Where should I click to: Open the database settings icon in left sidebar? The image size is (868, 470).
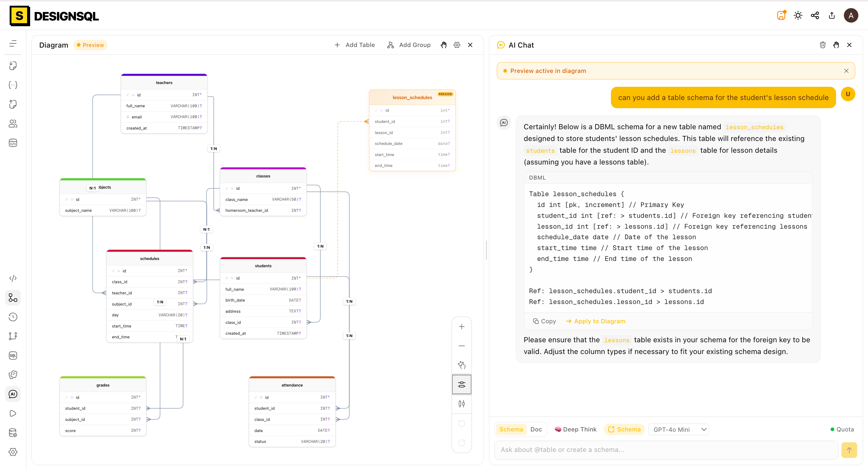click(13, 433)
